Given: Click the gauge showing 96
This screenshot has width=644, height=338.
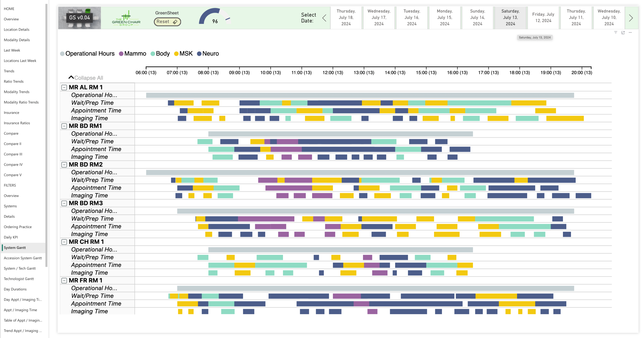Looking at the screenshot, I should (x=215, y=17).
